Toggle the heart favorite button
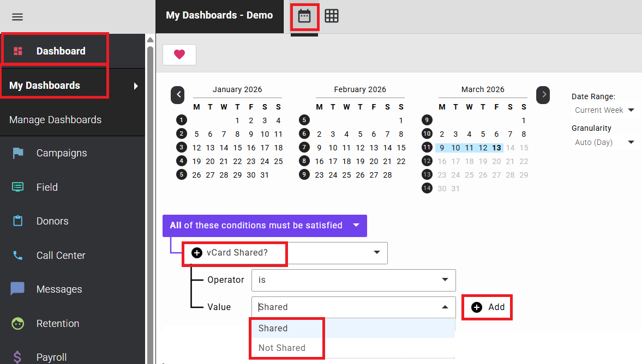The image size is (642, 364). [x=179, y=54]
